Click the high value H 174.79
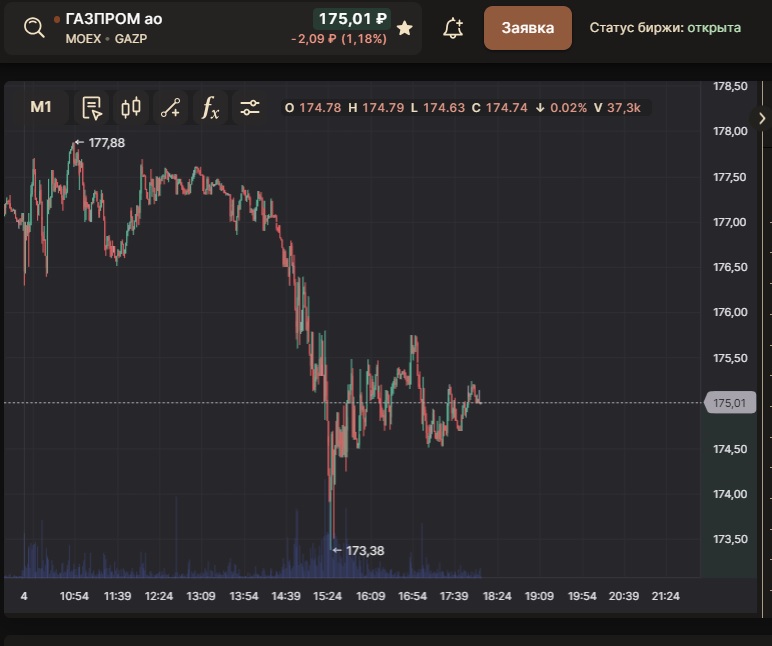This screenshot has height=646, width=772. [376, 108]
